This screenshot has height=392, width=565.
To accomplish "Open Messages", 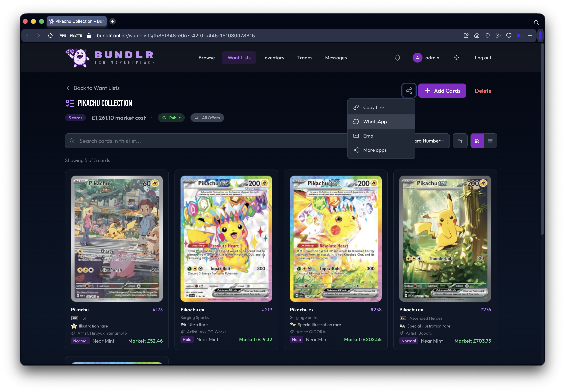I will tap(336, 58).
